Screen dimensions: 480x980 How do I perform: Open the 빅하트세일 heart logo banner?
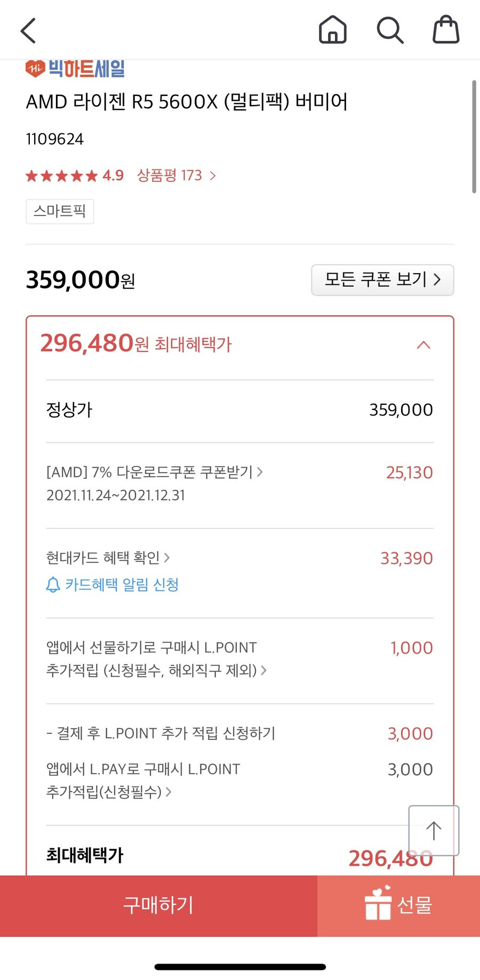75,69
